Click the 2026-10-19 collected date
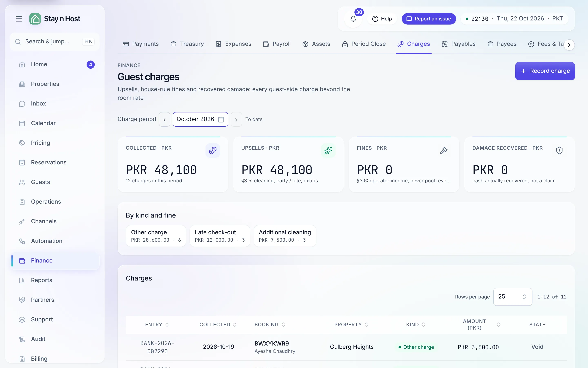588x368 pixels. (218, 347)
